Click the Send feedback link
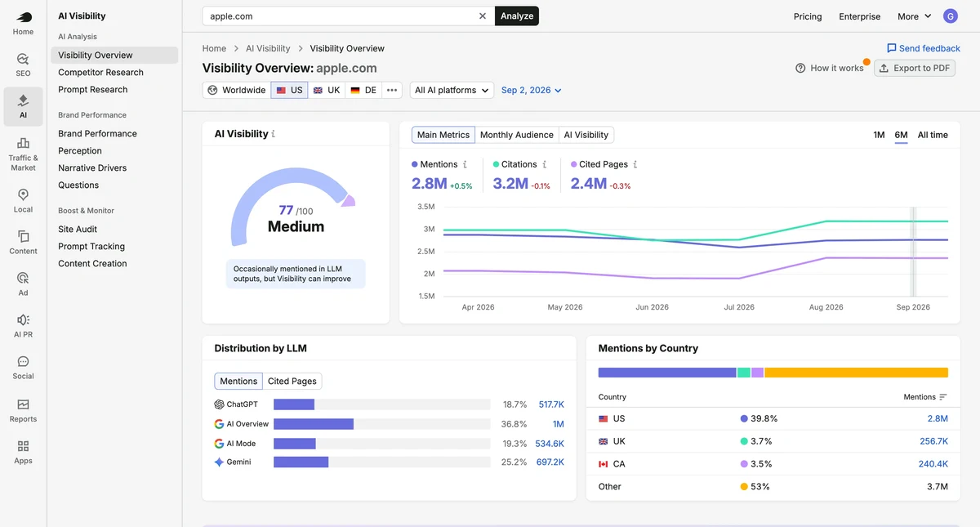 point(924,48)
